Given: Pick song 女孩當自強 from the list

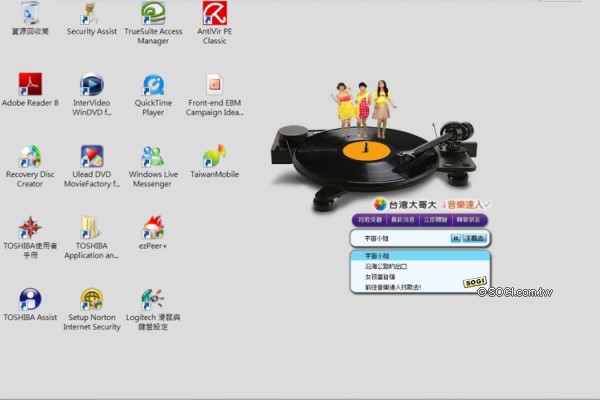Looking at the screenshot, I should [380, 276].
